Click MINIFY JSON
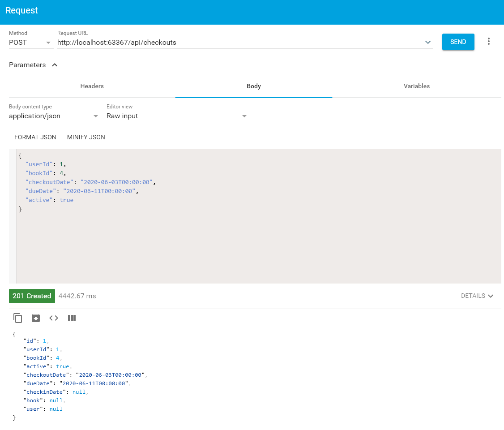The width and height of the screenshot is (504, 430). click(86, 137)
